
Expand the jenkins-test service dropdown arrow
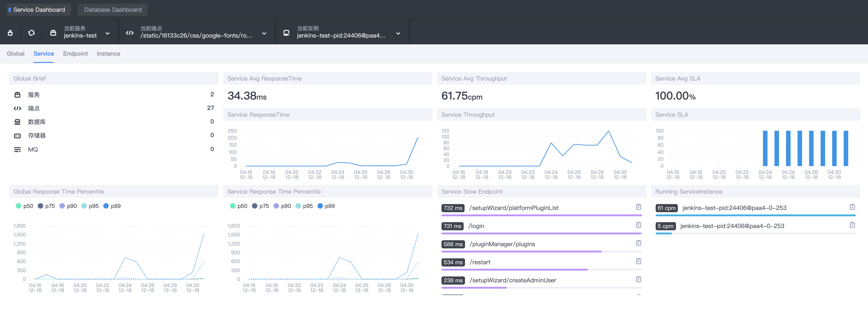pyautogui.click(x=108, y=33)
